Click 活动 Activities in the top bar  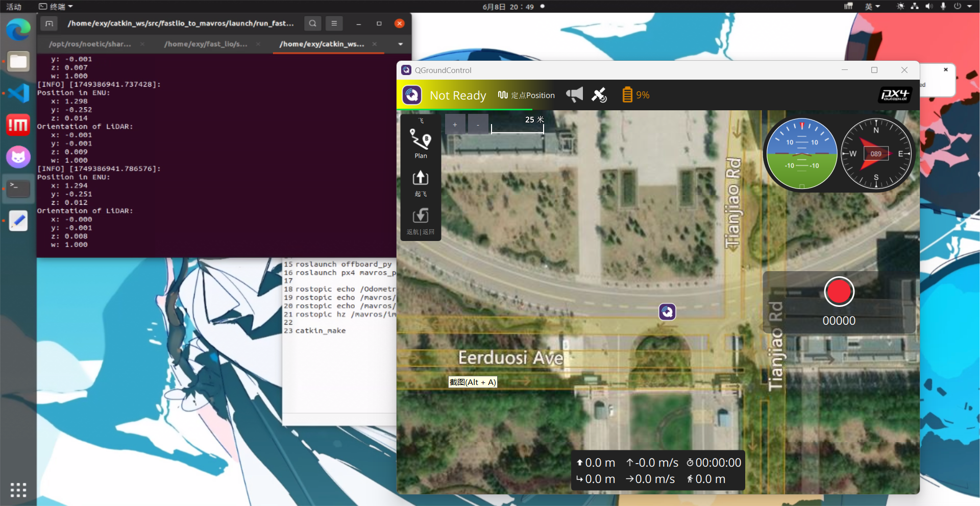pos(14,7)
